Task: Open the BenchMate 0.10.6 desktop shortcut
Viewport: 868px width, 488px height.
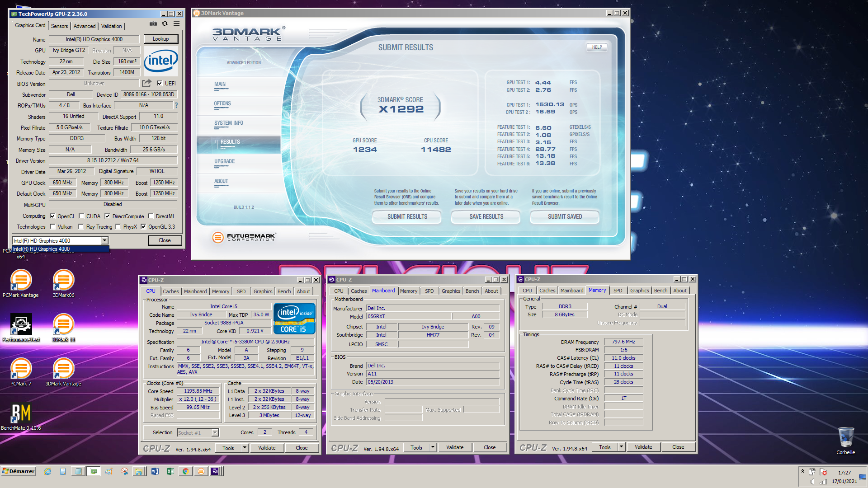Action: [x=21, y=416]
